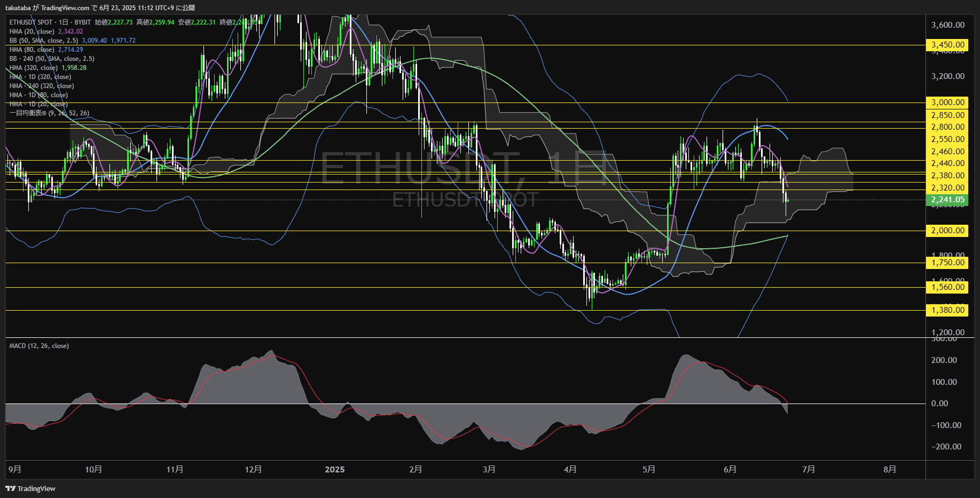
Task: Select the 2,380.00 price level label
Action: pos(947,176)
